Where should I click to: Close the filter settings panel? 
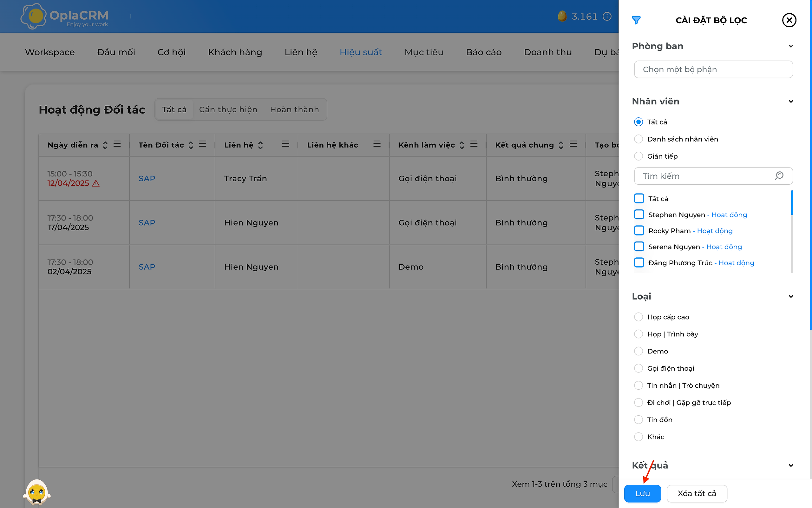click(789, 20)
